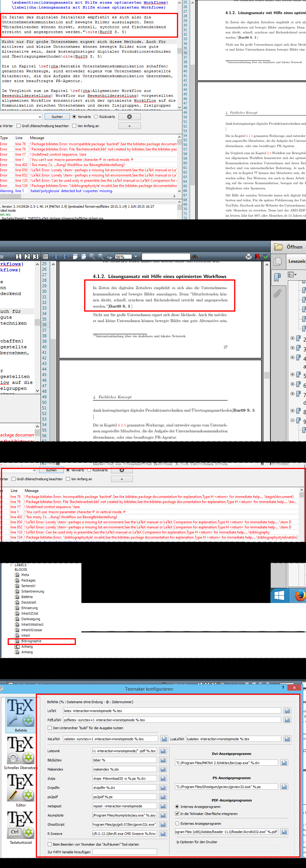Image resolution: width=306 pixels, height=868 pixels.
Task: Open the search scope dropdown left of Suchen
Action: pos(40,117)
